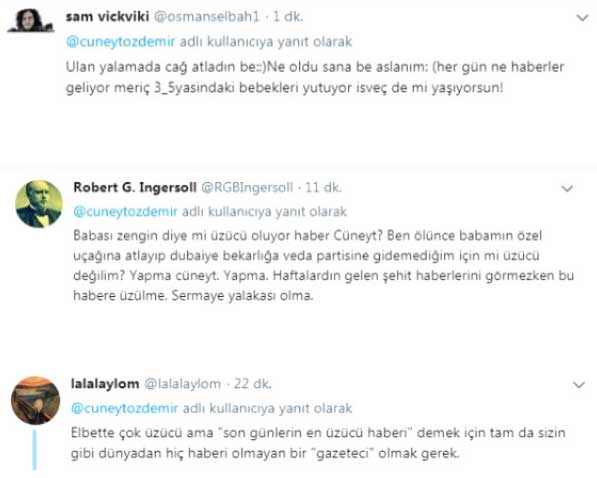The image size is (597, 478).
Task: Click Robert G. Ingersoll's portrait avatar
Action: (x=39, y=204)
